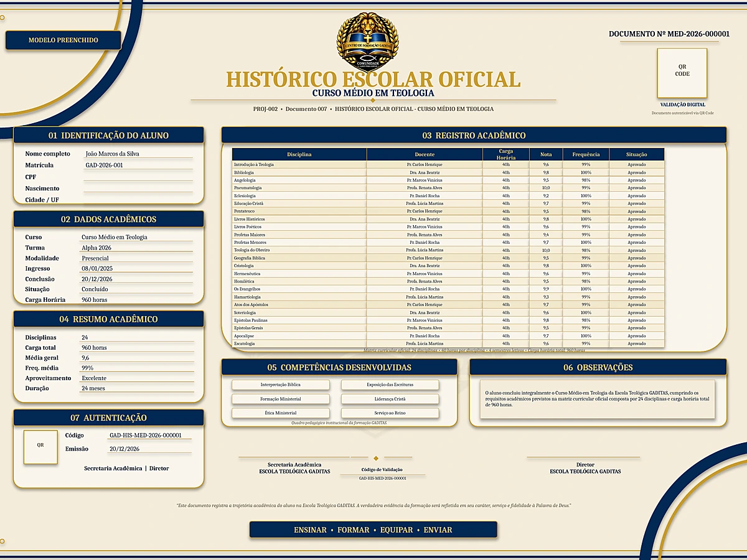
Task: Click the 05 Competências Desenvolvidas header
Action: [339, 367]
